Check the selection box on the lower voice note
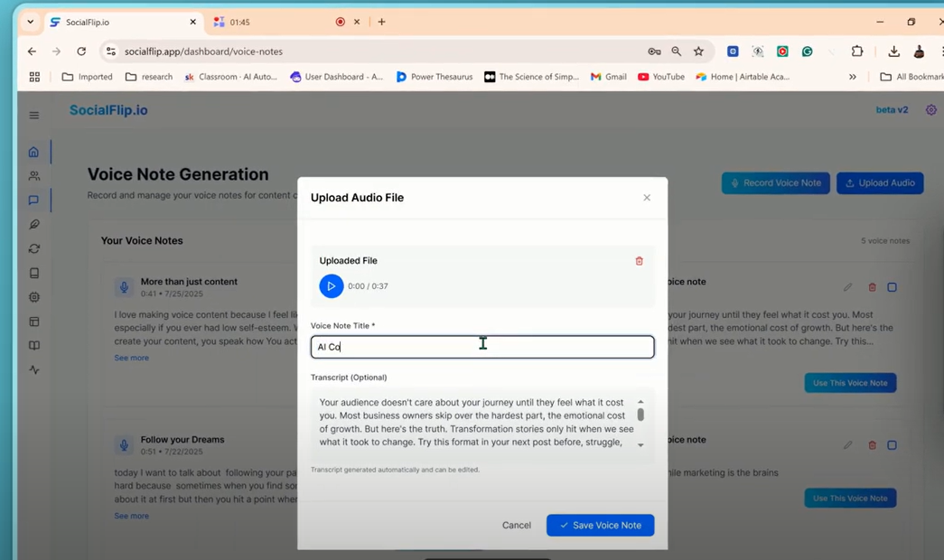The image size is (944, 560). coord(893,445)
